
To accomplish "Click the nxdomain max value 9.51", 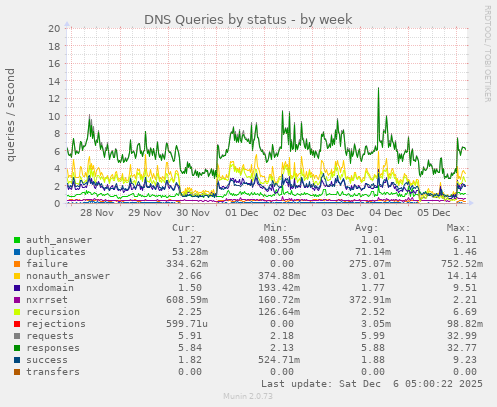I will 465,288.
